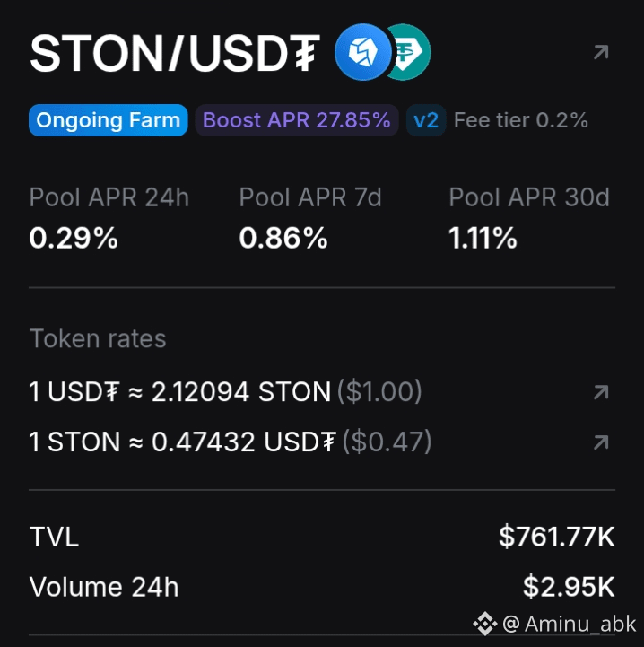Click the Binance logo watermark icon
644x647 pixels.
(485, 623)
